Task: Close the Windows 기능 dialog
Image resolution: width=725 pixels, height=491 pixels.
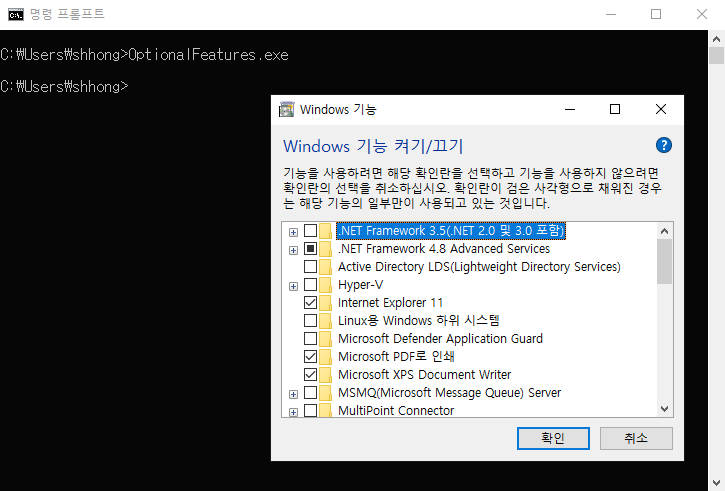Action: (661, 109)
